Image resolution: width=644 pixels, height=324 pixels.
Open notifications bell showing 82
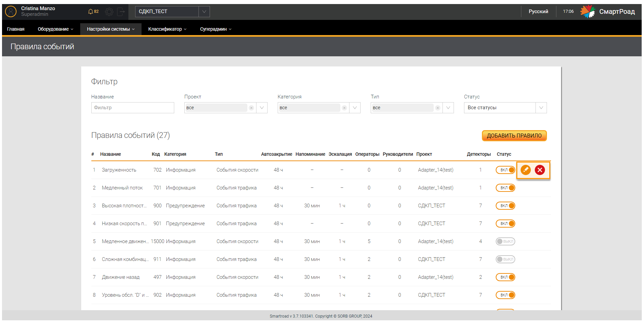(x=93, y=11)
